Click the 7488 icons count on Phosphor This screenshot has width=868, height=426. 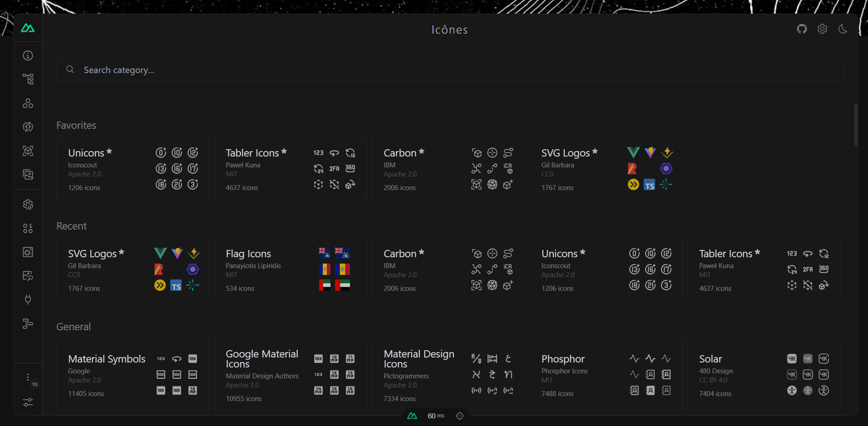(557, 394)
